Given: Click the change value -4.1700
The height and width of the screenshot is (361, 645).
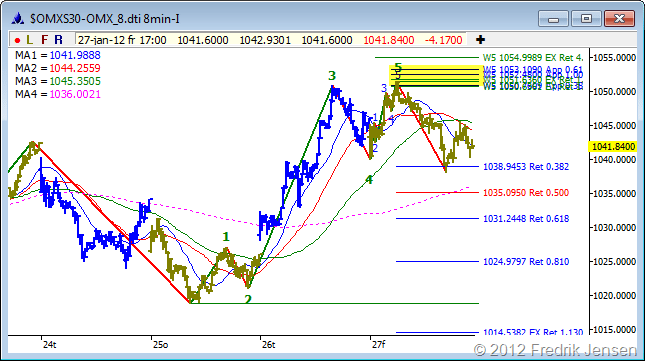Looking at the screenshot, I should (x=443, y=40).
